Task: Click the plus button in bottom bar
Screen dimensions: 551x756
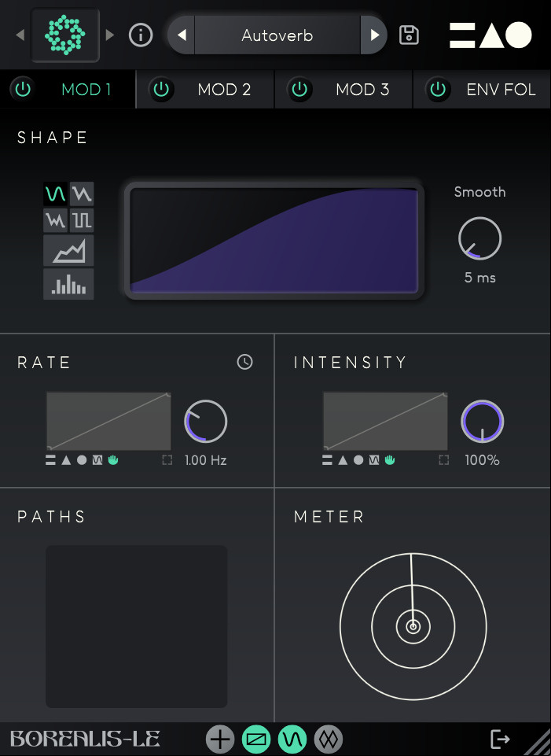Action: [220, 739]
